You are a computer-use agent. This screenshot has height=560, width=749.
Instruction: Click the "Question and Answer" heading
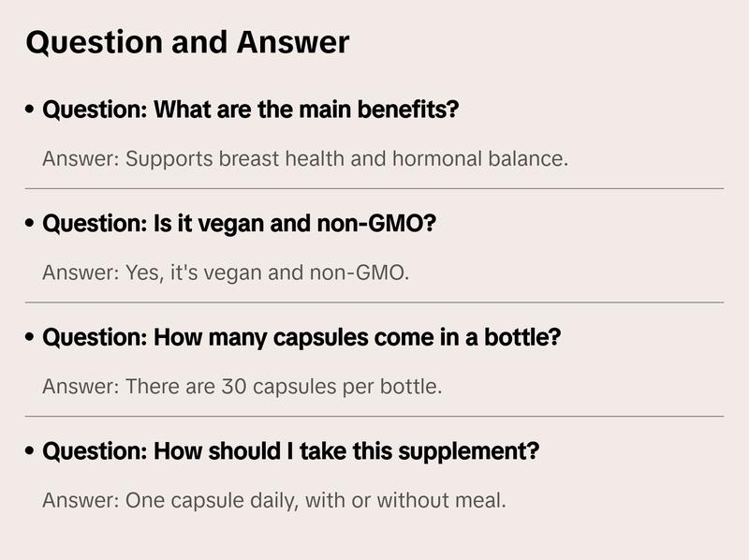click(x=187, y=42)
